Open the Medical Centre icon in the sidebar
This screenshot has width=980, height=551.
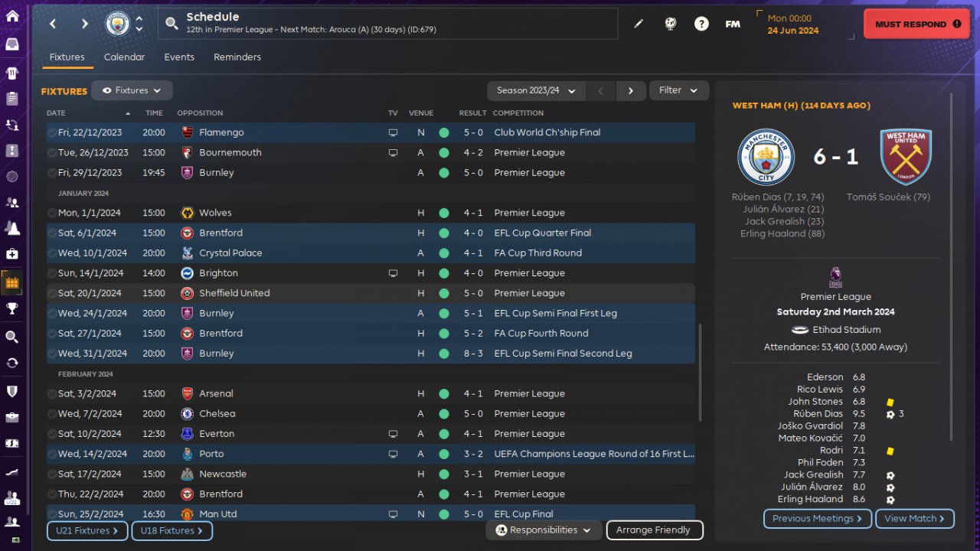pyautogui.click(x=12, y=253)
